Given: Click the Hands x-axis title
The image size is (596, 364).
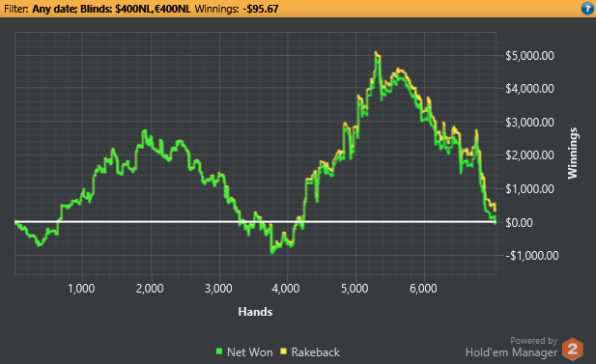Looking at the screenshot, I should (255, 312).
